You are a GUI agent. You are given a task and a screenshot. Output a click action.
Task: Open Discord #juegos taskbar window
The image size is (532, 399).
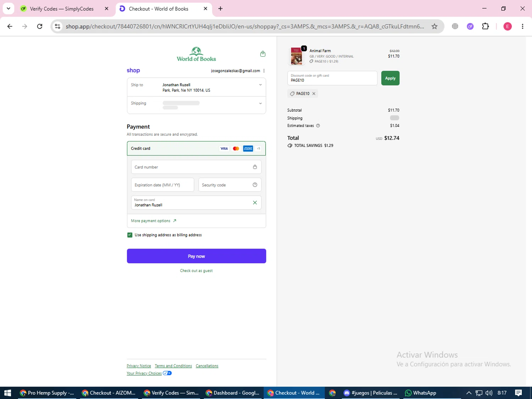click(x=371, y=393)
